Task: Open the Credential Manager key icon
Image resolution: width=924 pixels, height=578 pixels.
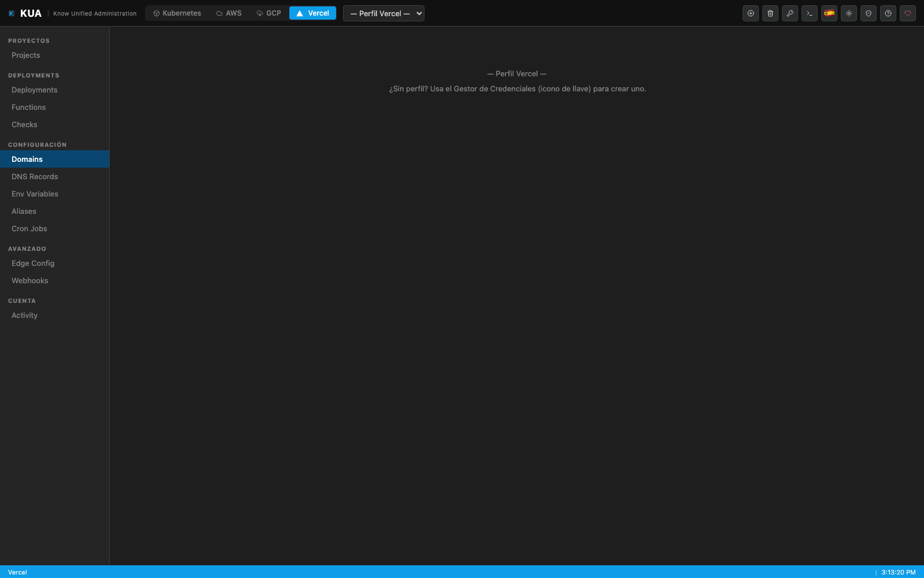Action: tap(790, 13)
